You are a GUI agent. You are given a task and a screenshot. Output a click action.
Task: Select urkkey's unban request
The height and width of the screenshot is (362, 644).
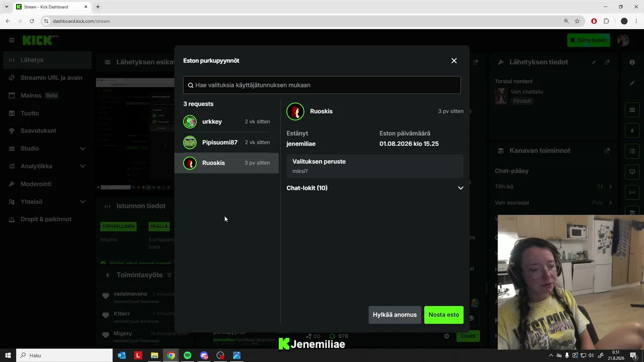pyautogui.click(x=226, y=122)
